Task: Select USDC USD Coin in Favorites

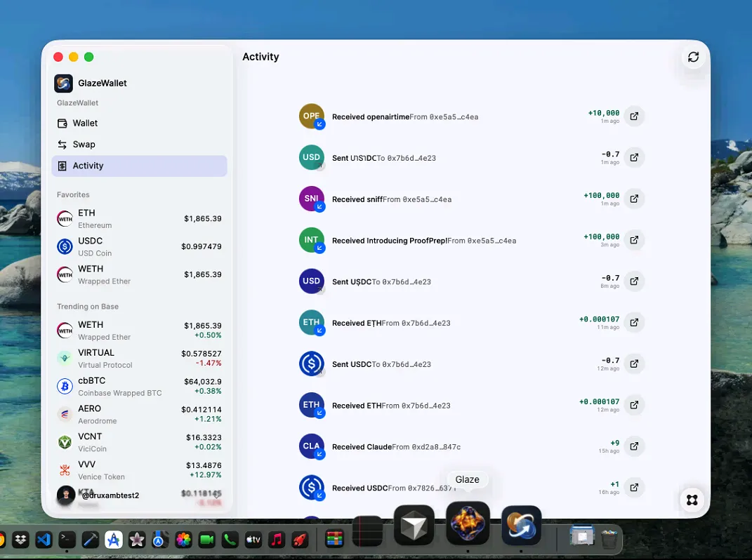Action: pos(139,246)
